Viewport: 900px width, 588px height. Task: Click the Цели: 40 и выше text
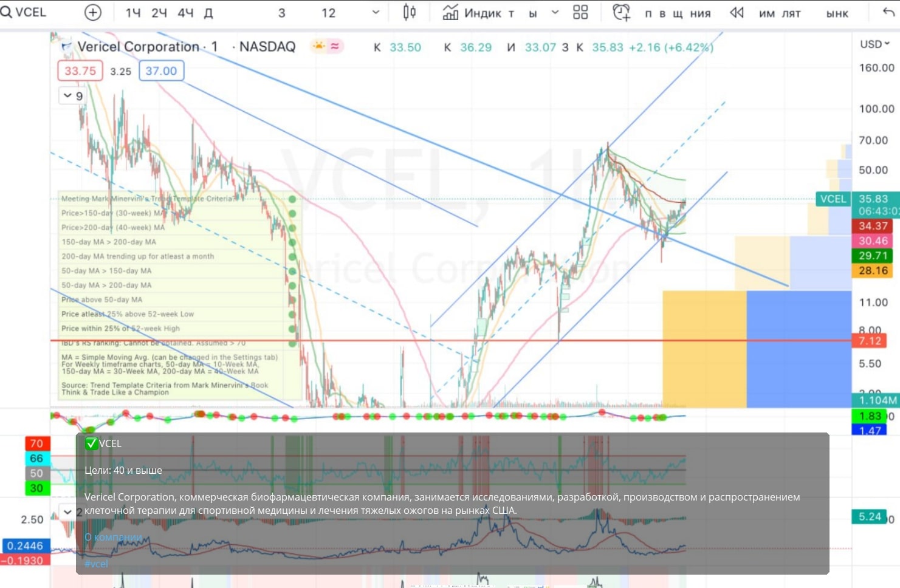(123, 470)
